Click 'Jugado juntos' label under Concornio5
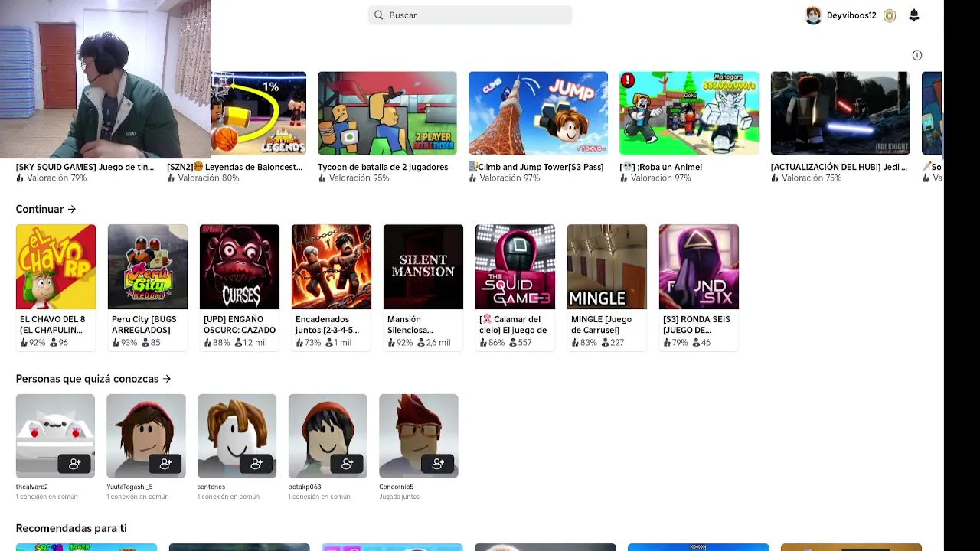 pyautogui.click(x=399, y=497)
